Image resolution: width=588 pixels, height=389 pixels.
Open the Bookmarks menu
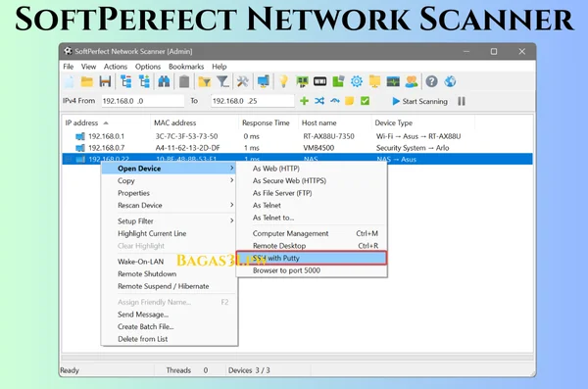point(186,67)
